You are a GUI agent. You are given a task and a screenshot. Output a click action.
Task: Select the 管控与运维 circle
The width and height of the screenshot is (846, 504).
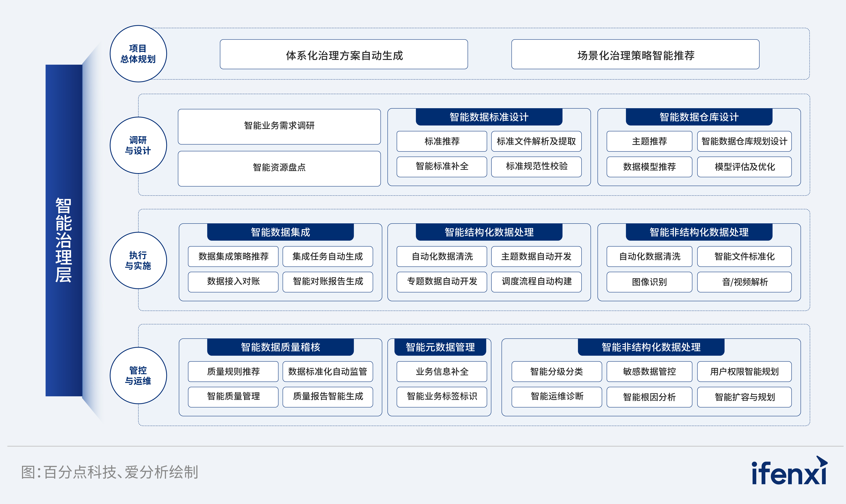pyautogui.click(x=138, y=375)
